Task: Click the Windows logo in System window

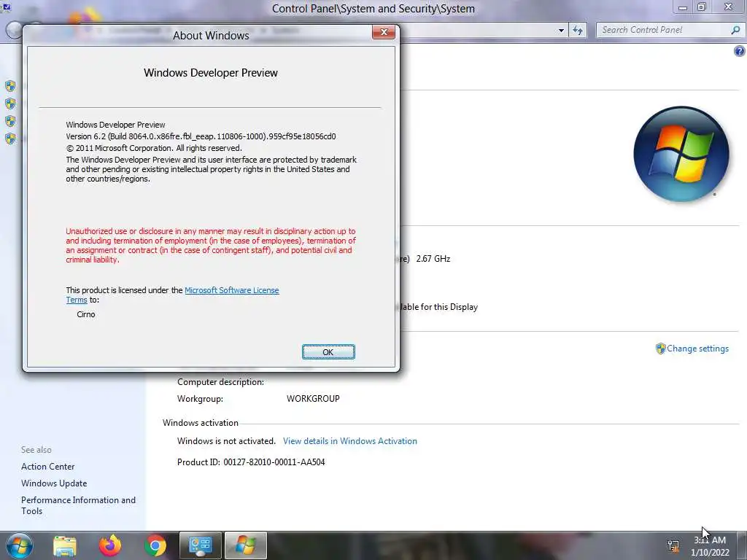Action: tap(681, 155)
